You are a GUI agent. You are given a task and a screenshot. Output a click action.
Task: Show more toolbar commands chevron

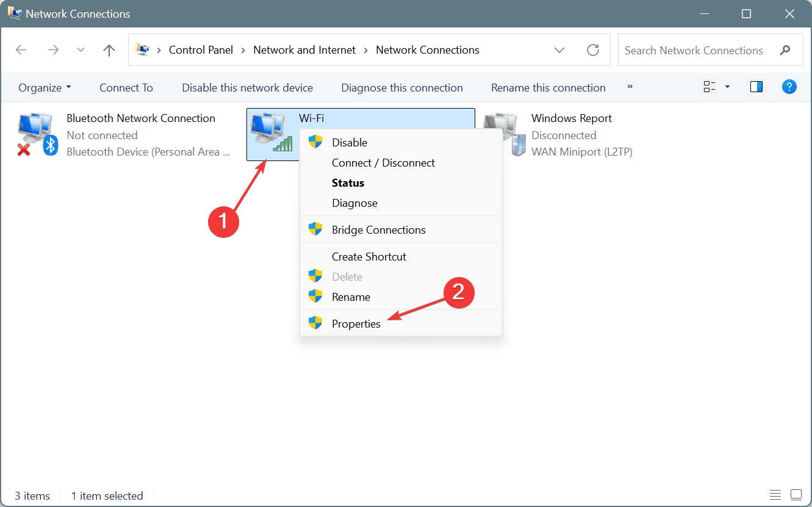[630, 87]
